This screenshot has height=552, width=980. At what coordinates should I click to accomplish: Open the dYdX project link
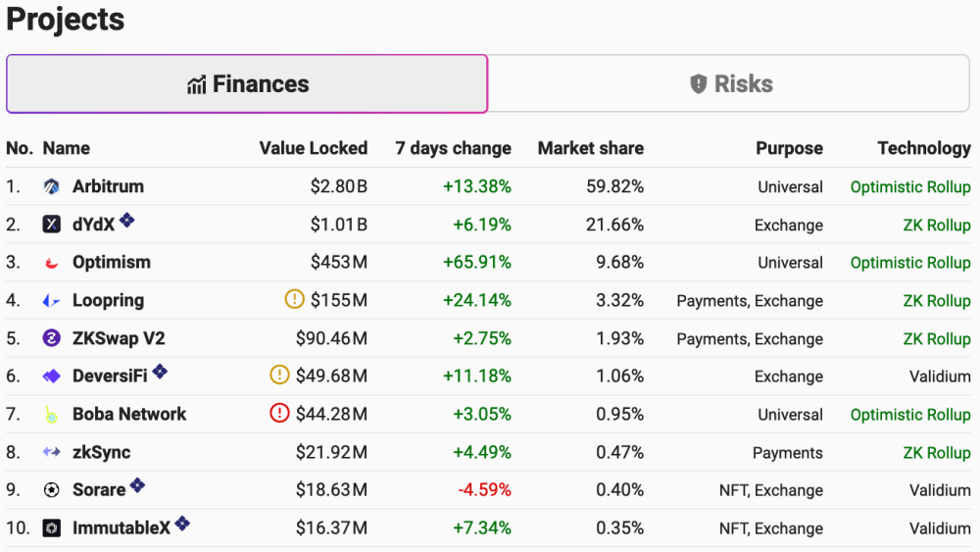[94, 225]
